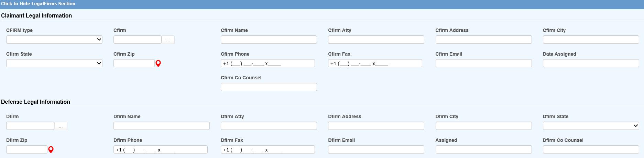
Task: Select the Dfirm Co Counsel field
Action: point(590,149)
